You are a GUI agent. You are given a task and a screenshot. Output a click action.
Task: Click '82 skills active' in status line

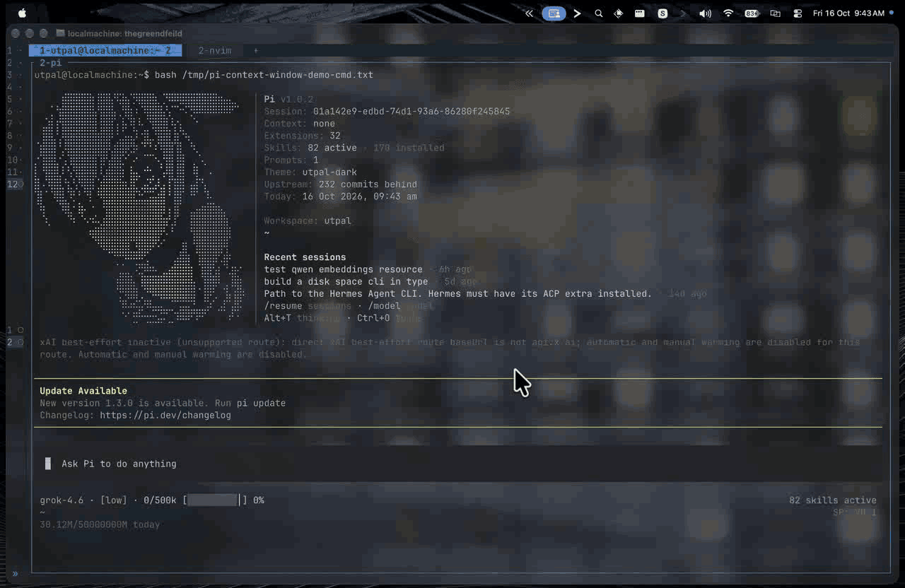(x=833, y=500)
